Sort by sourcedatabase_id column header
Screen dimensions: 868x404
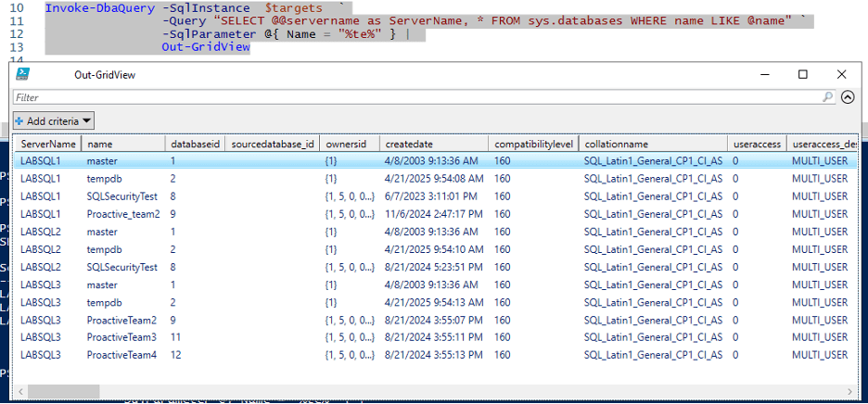coord(273,144)
